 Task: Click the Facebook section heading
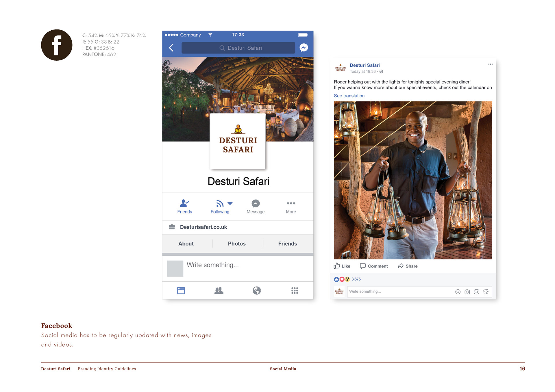click(57, 326)
